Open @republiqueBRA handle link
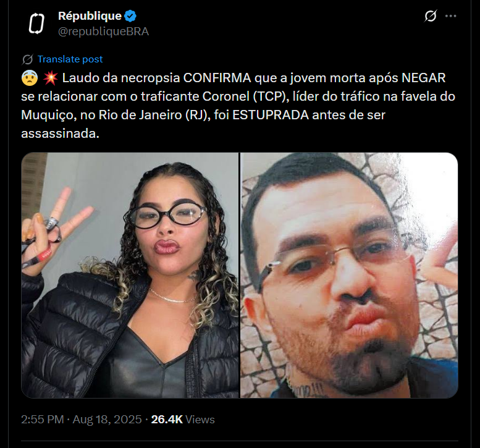Image resolution: width=480 pixels, height=448 pixels. pyautogui.click(x=103, y=32)
